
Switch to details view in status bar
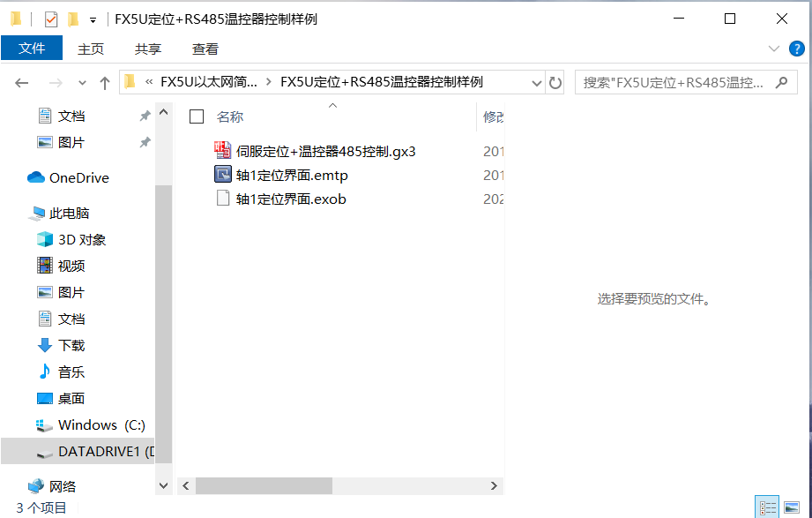pyautogui.click(x=767, y=507)
